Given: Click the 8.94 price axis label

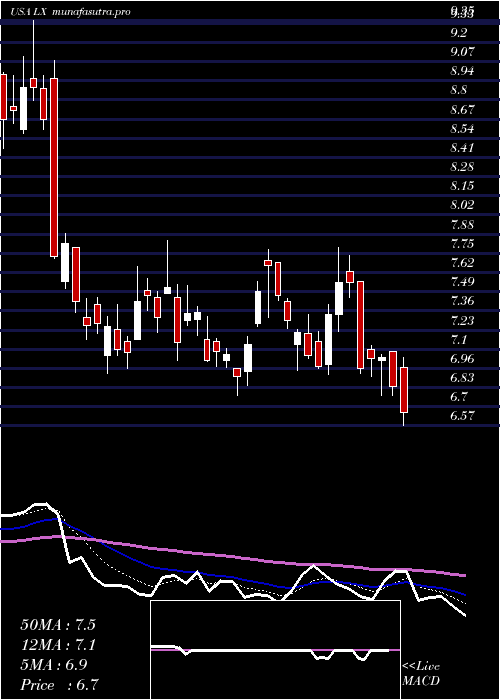Looking at the screenshot, I should tap(462, 71).
